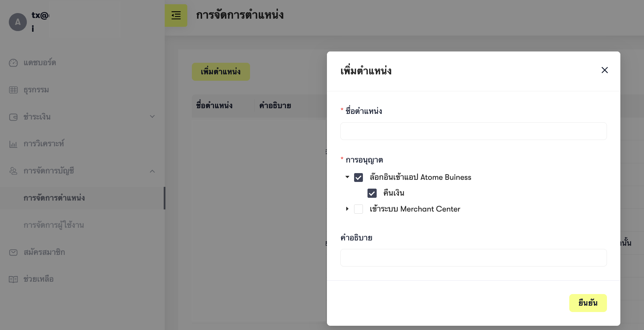Screen dimensions: 644x330
Task: Click the การจัดการบัญชี account management icon
Action: [x=13, y=171]
